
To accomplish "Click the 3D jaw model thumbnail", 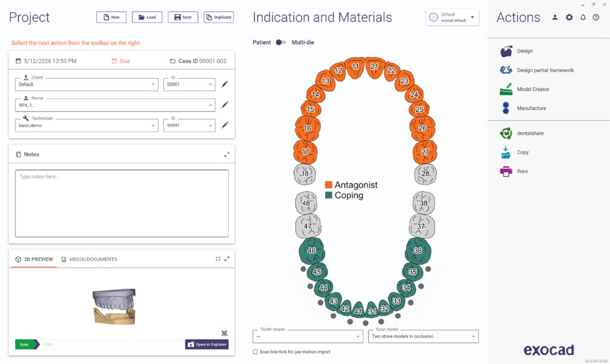I will (x=115, y=307).
